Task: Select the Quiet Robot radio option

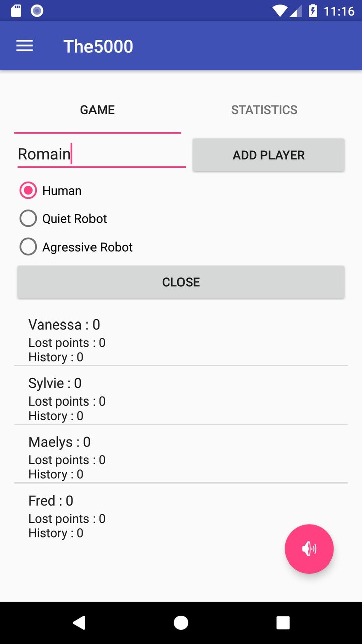Action: 28,219
